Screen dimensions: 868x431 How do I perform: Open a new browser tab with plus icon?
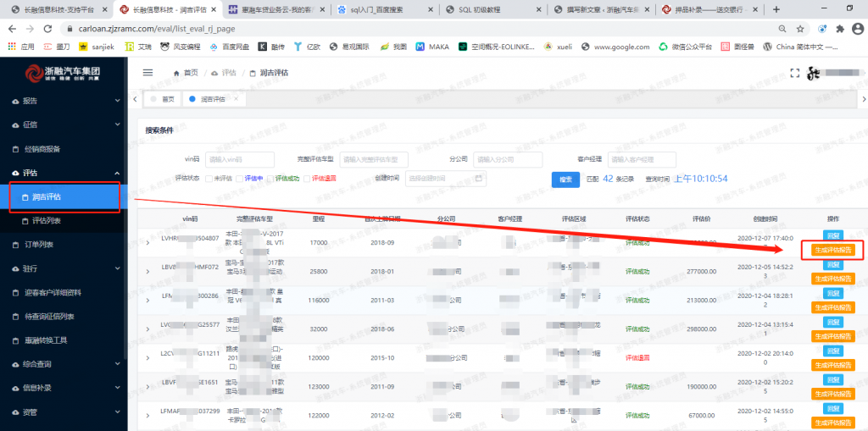pyautogui.click(x=776, y=9)
